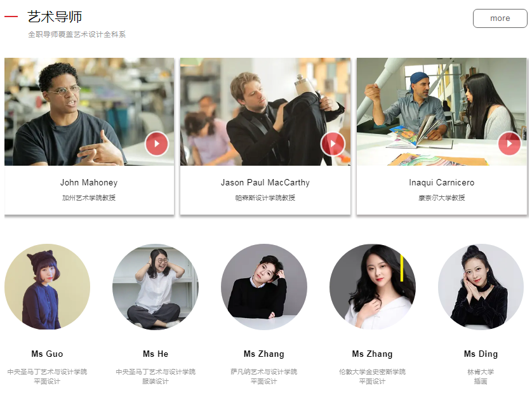Screen dimensions: 532x393
Task: Click the more button
Action: (x=500, y=18)
